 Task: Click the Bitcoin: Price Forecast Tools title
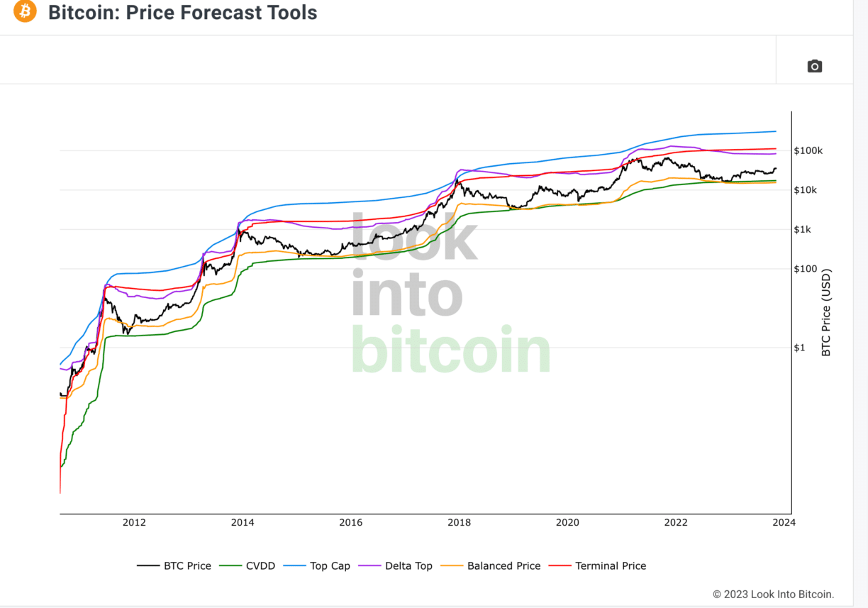[x=182, y=12]
